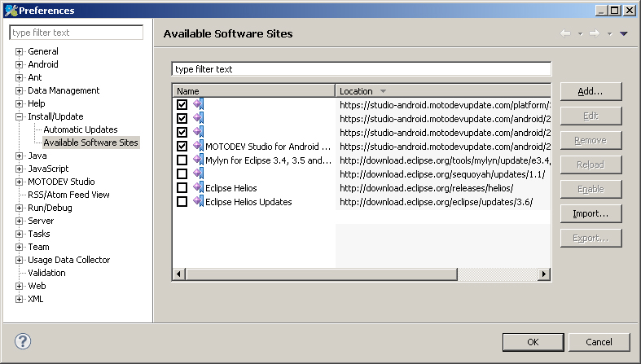Click the Cancel button
The width and height of the screenshot is (641, 364).
tap(599, 342)
